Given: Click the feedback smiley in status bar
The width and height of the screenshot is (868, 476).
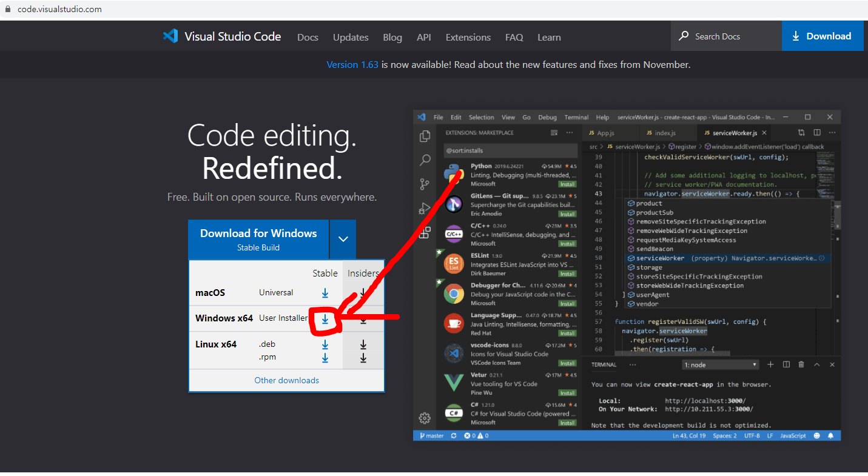Looking at the screenshot, I should pos(817,435).
